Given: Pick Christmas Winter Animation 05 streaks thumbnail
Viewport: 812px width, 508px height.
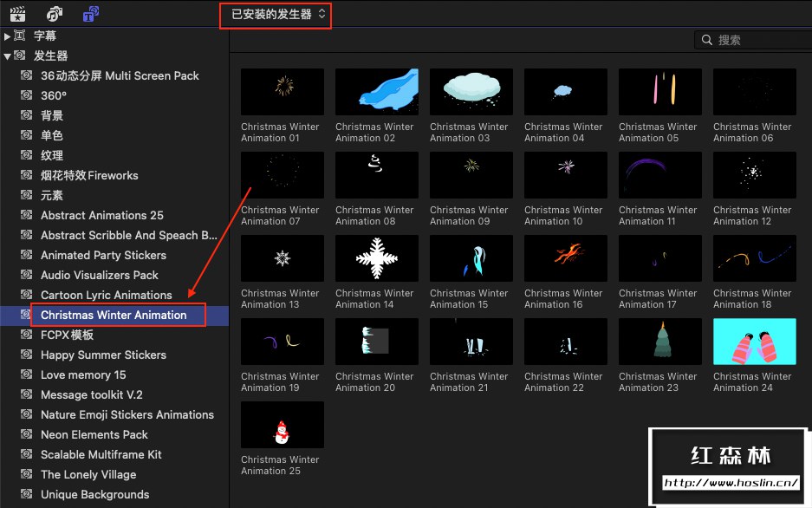Looking at the screenshot, I should pyautogui.click(x=660, y=92).
